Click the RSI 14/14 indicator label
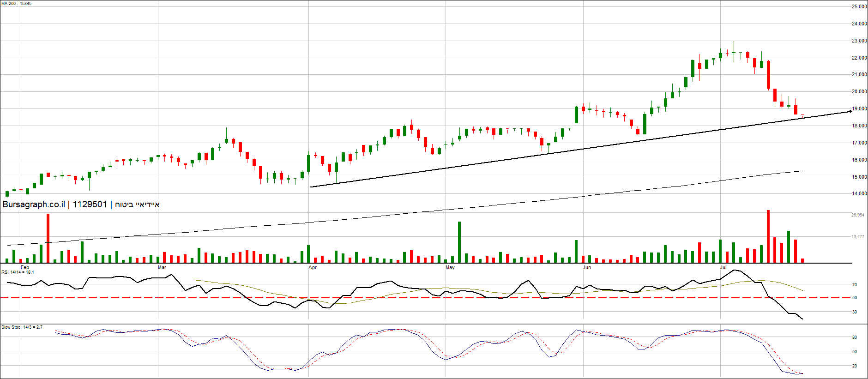The height and width of the screenshot is (379, 868). [x=18, y=272]
